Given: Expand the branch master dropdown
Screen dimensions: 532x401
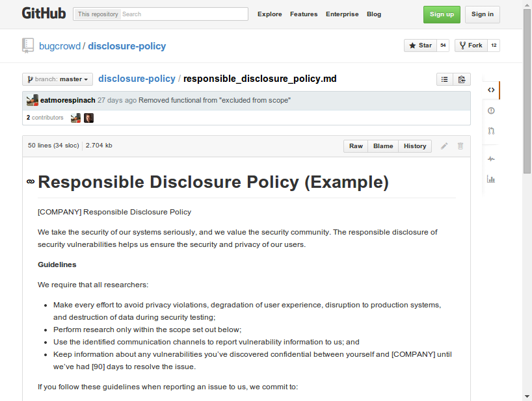Looking at the screenshot, I should click(57, 79).
